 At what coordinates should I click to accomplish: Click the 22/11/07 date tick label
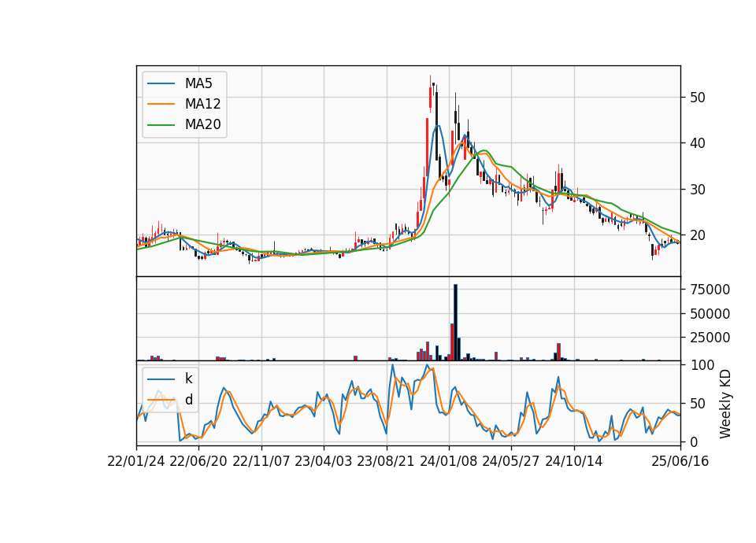(x=261, y=461)
